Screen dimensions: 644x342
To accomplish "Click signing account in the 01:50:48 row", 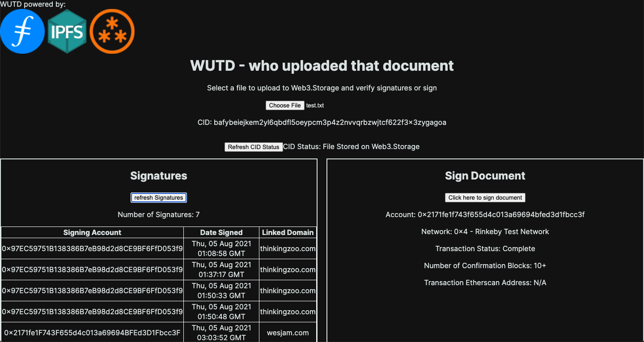I will click(92, 312).
